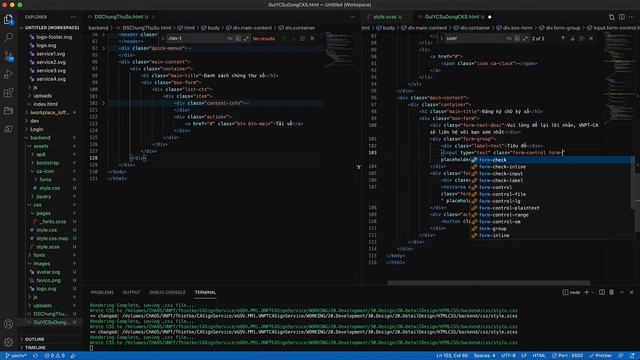Open the Run and Debug view

[x=9, y=74]
